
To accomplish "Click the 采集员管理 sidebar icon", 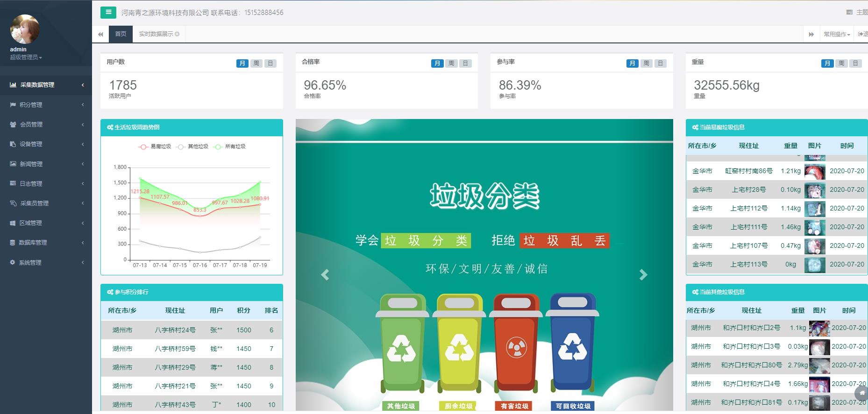I will 13,203.
